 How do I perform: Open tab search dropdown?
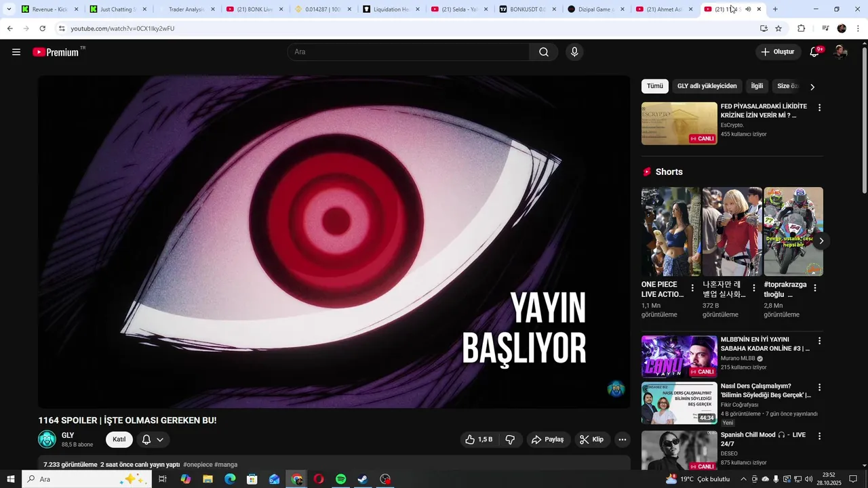[x=9, y=9]
